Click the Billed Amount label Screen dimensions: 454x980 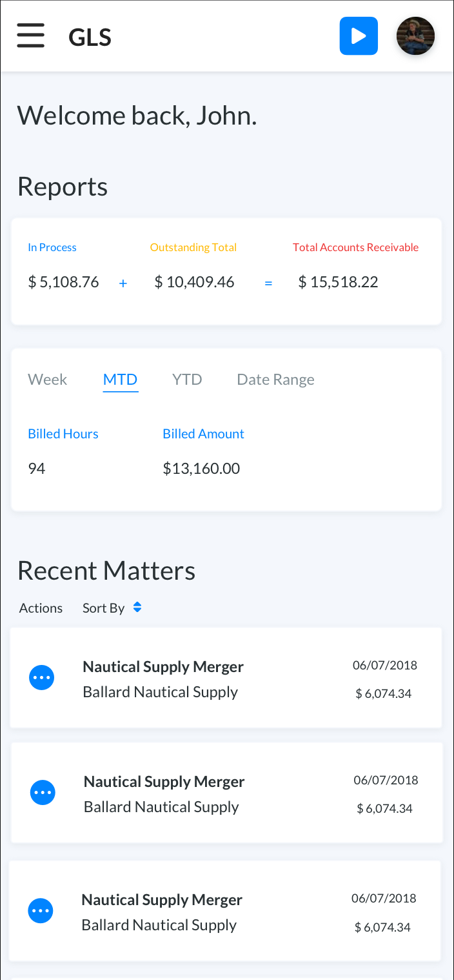[x=203, y=434]
